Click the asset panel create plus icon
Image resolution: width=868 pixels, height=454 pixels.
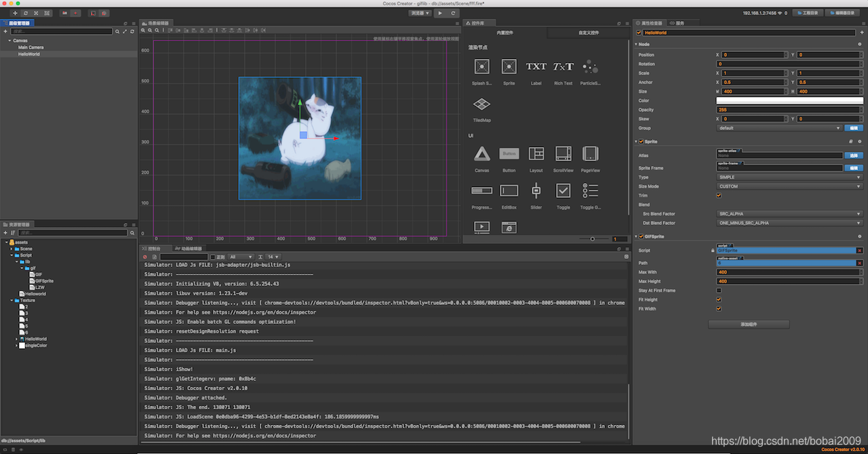coord(5,232)
